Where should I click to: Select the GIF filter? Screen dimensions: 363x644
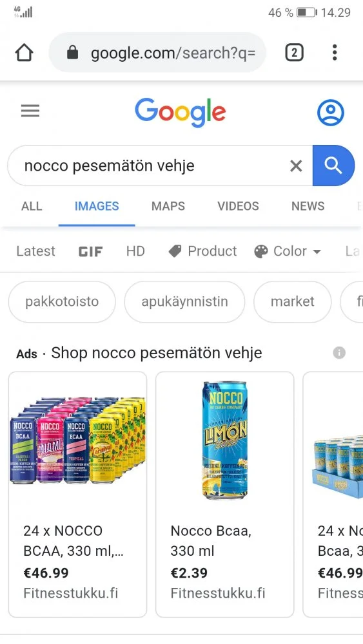(90, 251)
